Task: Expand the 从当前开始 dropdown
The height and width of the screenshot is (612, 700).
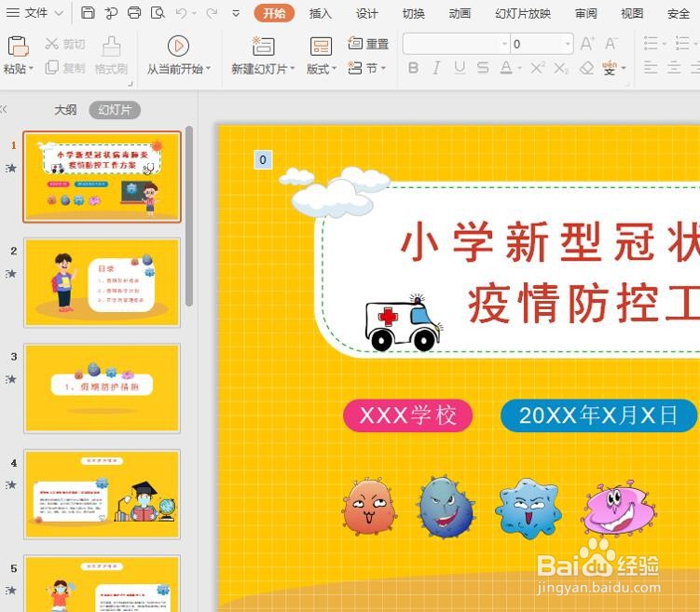Action: tap(209, 69)
